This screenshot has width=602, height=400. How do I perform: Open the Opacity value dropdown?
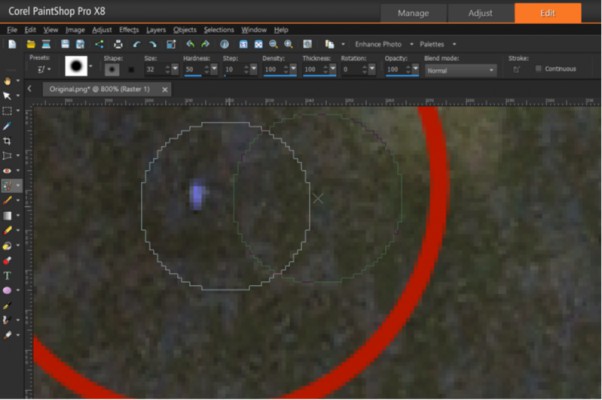[x=415, y=69]
